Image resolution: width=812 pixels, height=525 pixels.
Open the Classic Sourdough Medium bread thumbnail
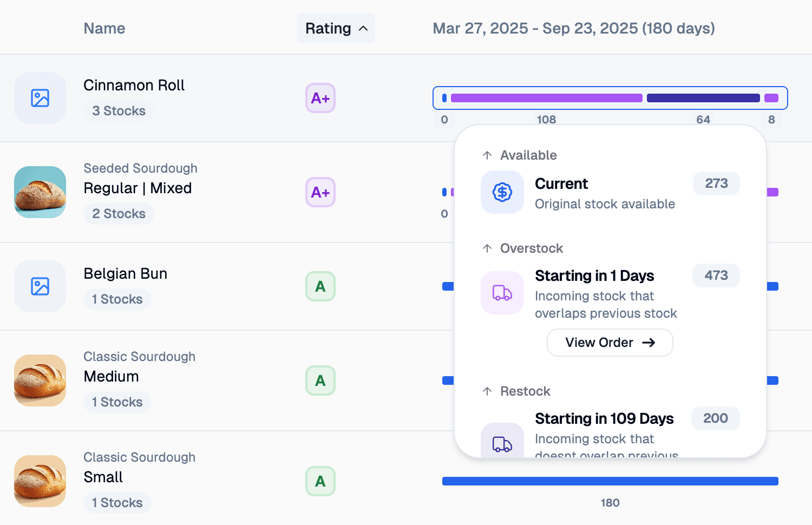[40, 380]
